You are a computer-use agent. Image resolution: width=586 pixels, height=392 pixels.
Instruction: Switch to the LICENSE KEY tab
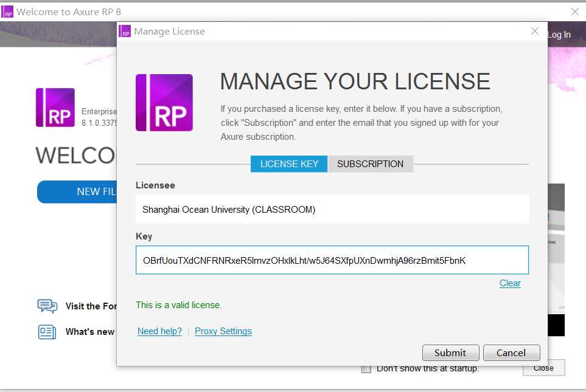(289, 164)
